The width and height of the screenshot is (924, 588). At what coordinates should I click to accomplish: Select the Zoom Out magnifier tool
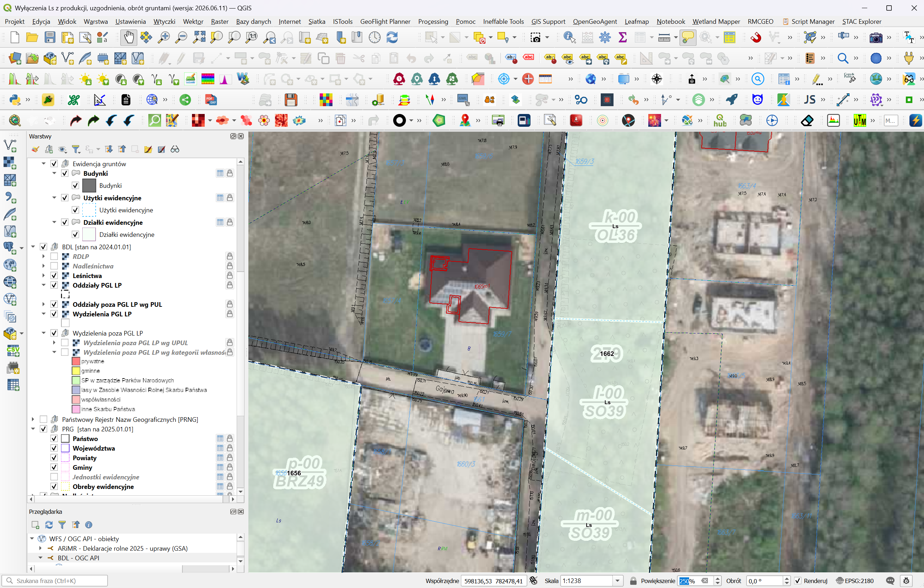tap(181, 38)
